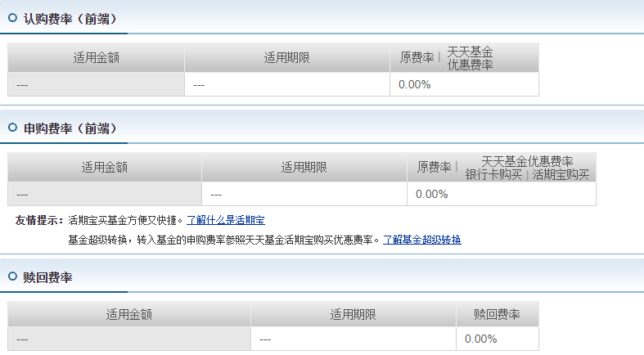Click the 适用期限 dash cell in 申购费率 table

(304, 194)
